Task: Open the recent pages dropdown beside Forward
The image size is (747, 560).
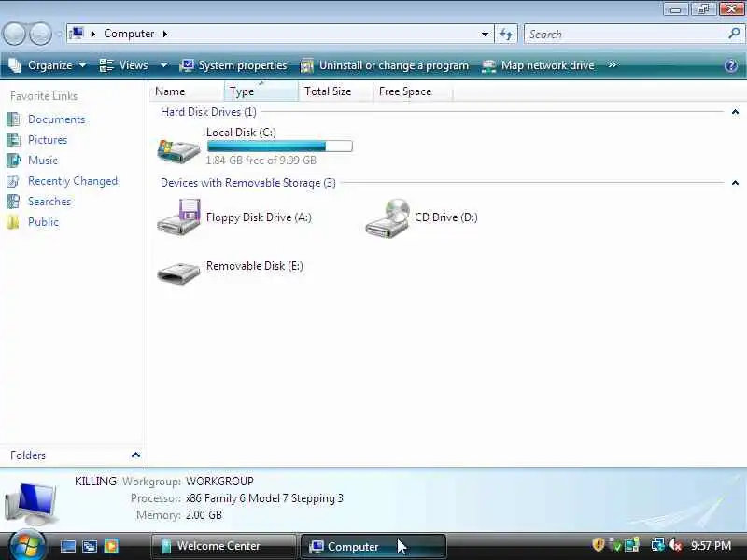Action: point(59,35)
